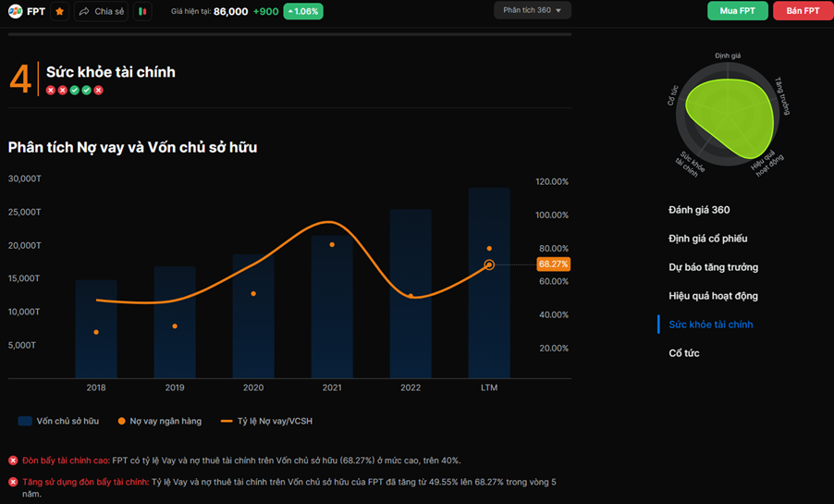Click the LTM bank debt orange dot
This screenshot has width=834, height=504.
[489, 249]
